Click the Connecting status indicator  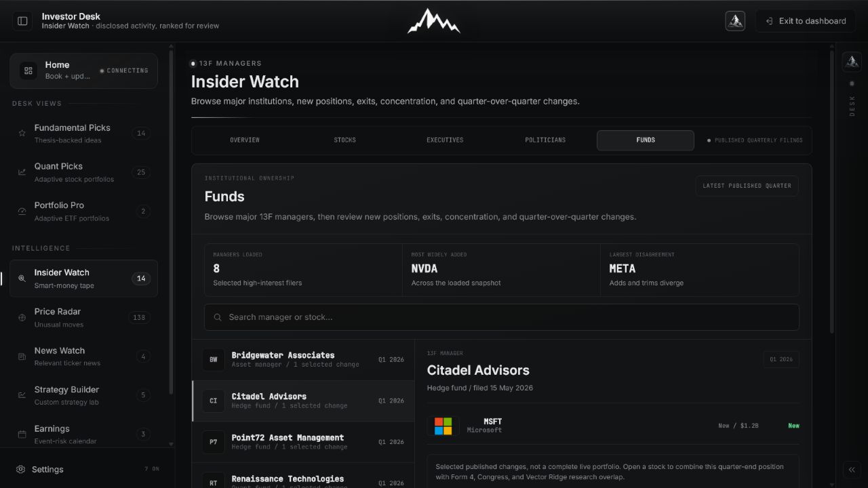coord(124,70)
